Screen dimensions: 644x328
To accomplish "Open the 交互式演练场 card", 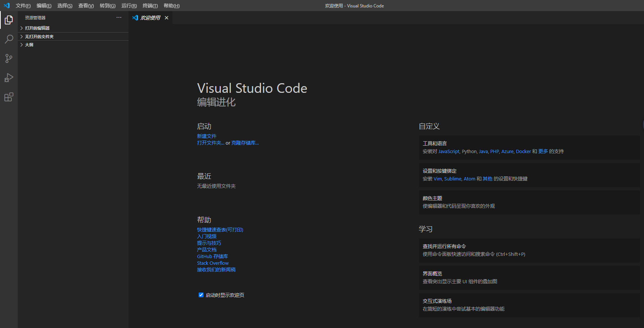I will [530, 305].
